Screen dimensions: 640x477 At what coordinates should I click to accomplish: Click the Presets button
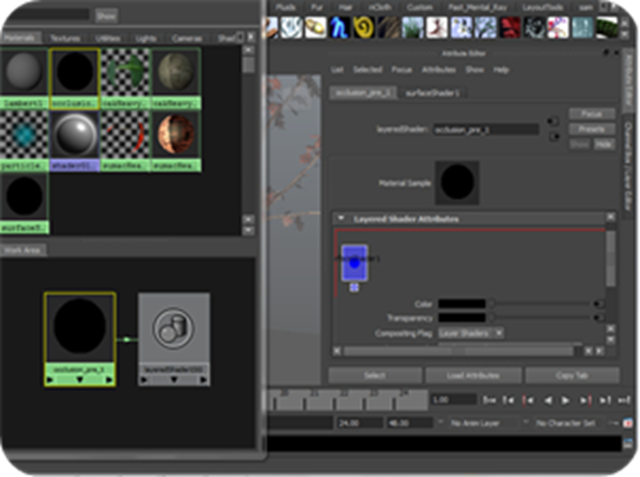(x=591, y=129)
